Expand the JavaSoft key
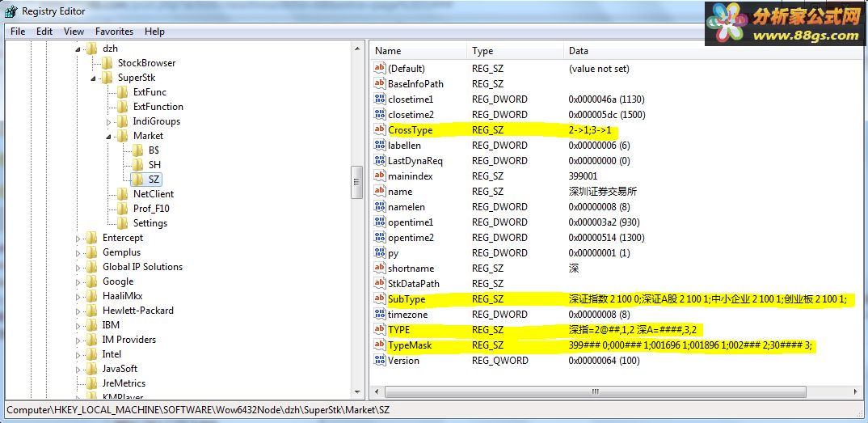This screenshot has width=868, height=423. 78,369
